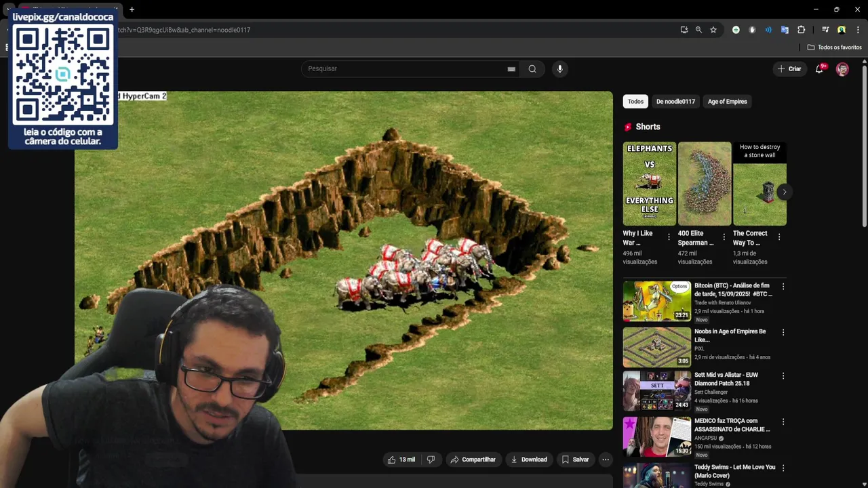
Task: Open options for Noobs in Age of Empires video
Action: point(783,333)
